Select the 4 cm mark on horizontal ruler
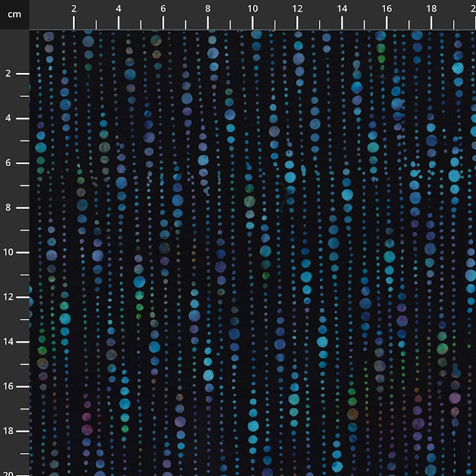The height and width of the screenshot is (476, 476). point(119,22)
